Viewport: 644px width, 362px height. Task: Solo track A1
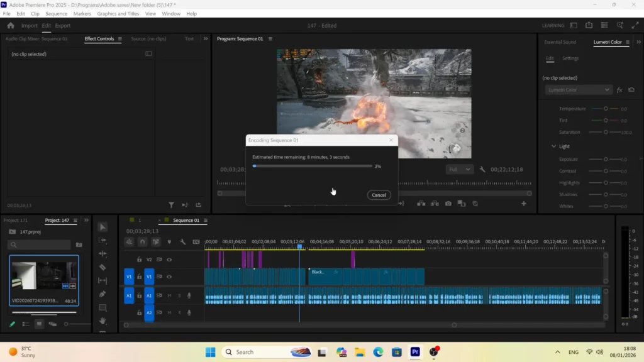pyautogui.click(x=179, y=295)
